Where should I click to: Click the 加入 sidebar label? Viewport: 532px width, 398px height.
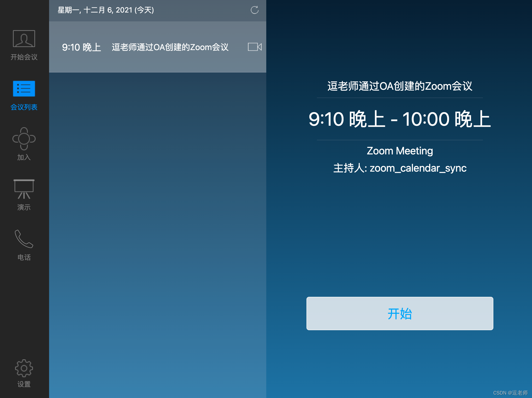pos(24,157)
